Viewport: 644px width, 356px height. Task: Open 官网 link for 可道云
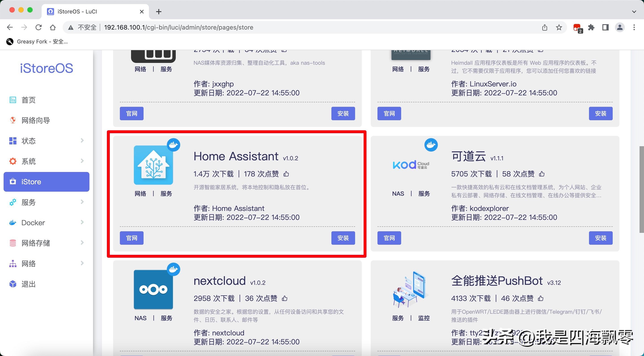tap(389, 238)
